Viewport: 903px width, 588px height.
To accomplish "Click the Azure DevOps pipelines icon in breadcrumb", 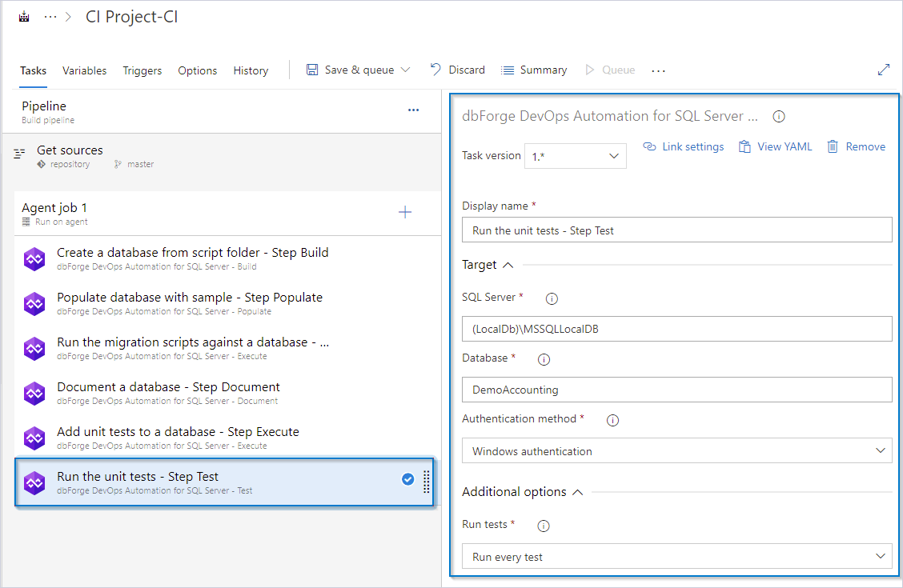I will point(23,17).
